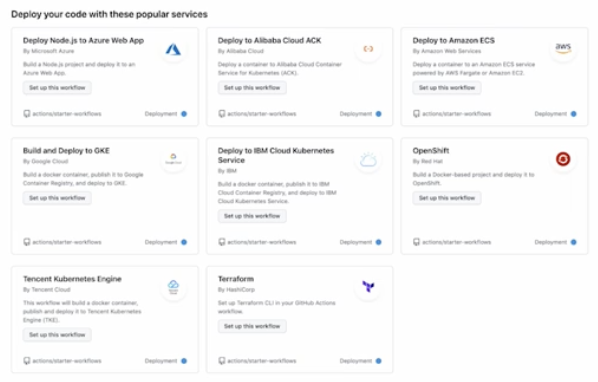This screenshot has width=598, height=382.
Task: Click 'Tencent Kubernetes Engine' card title
Action: [72, 279]
